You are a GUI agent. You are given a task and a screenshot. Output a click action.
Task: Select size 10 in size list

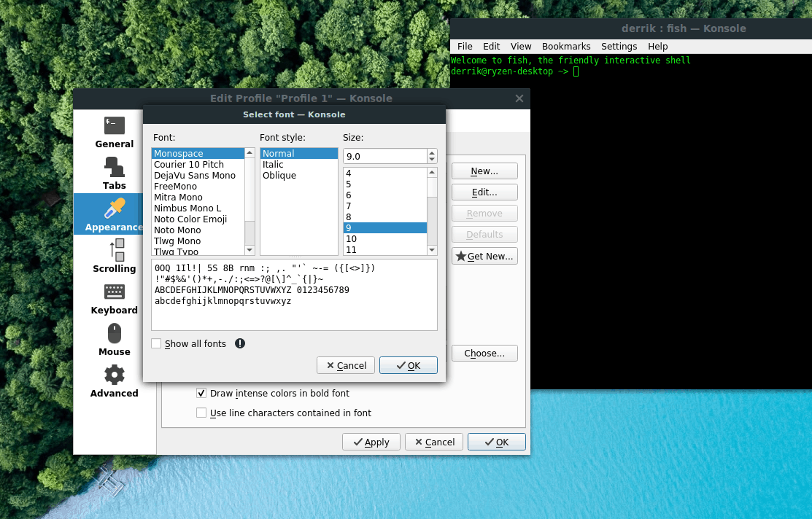coord(385,238)
